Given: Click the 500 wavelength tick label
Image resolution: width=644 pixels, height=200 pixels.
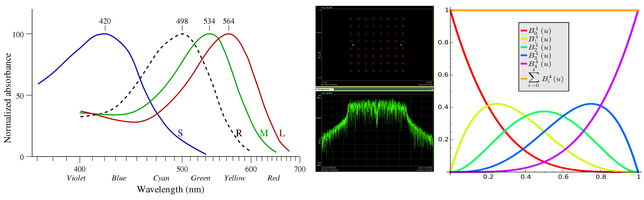Looking at the screenshot, I should [x=182, y=169].
